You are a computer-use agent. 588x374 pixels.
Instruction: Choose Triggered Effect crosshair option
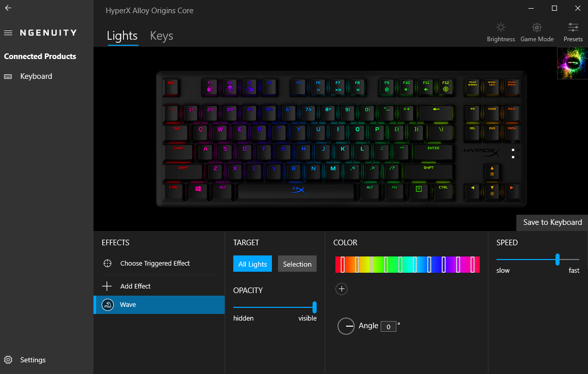(x=155, y=263)
